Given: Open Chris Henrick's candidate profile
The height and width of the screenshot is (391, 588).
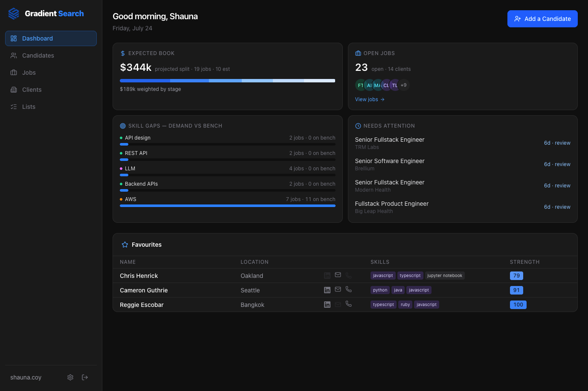Looking at the screenshot, I should [139, 276].
